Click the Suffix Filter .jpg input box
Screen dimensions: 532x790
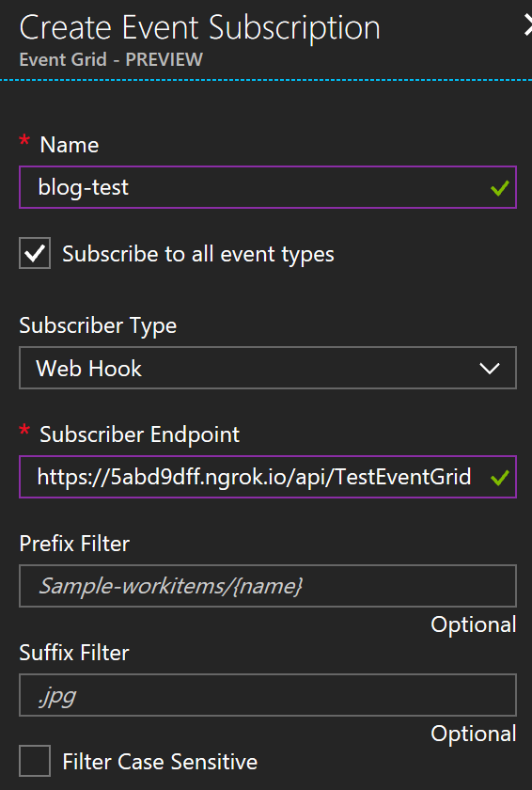268,695
